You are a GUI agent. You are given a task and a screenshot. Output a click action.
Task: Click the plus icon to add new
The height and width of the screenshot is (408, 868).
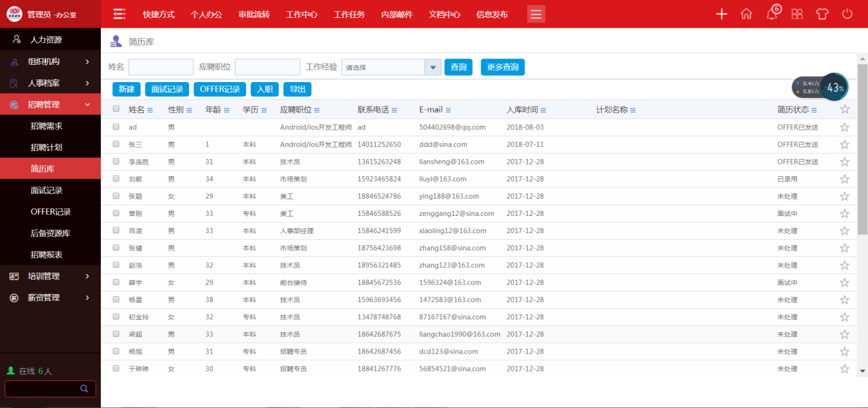pyautogui.click(x=721, y=13)
